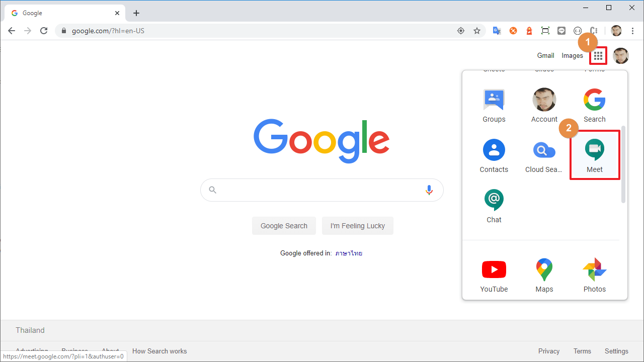Image resolution: width=644 pixels, height=362 pixels.
Task: Go forward in browser history
Action: coord(28,31)
